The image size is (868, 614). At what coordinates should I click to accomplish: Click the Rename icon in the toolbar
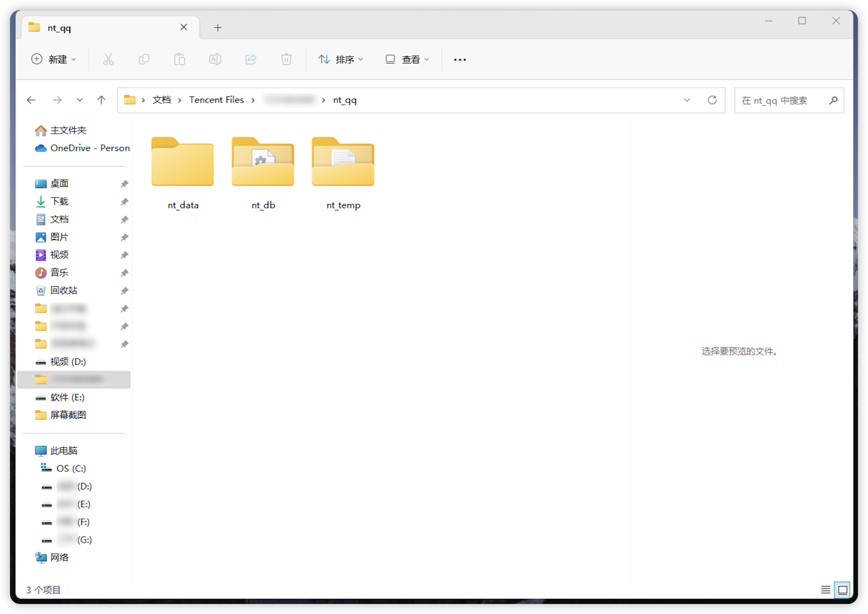click(215, 59)
